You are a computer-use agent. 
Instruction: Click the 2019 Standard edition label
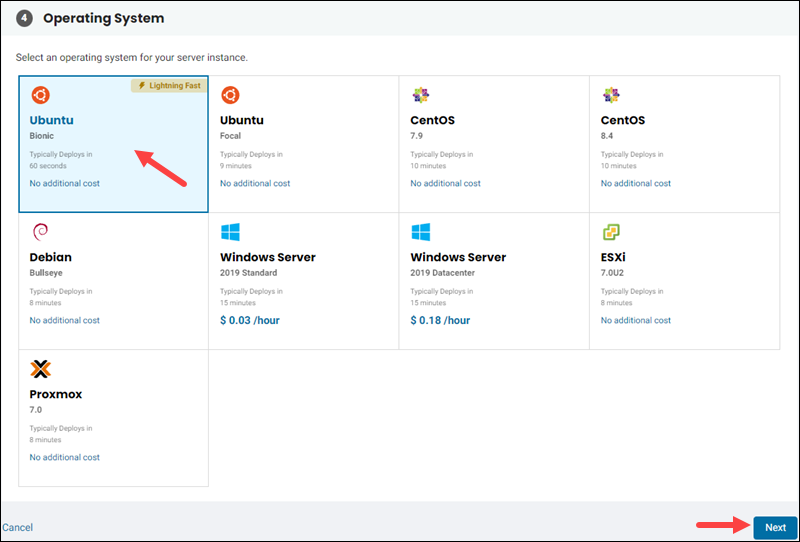[248, 273]
